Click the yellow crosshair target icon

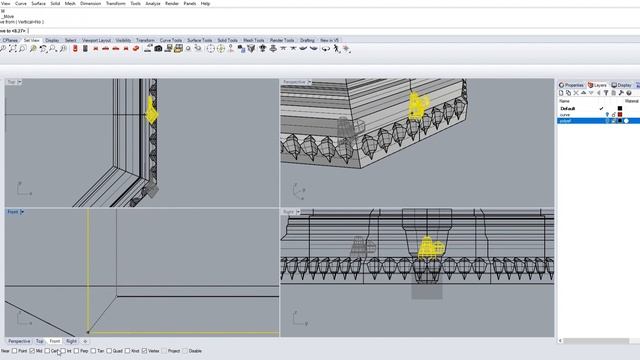[221, 49]
